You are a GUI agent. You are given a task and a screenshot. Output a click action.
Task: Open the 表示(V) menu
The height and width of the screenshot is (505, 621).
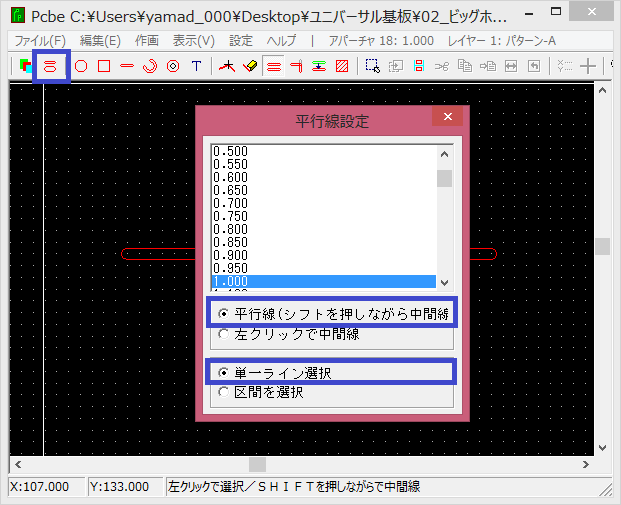click(193, 41)
